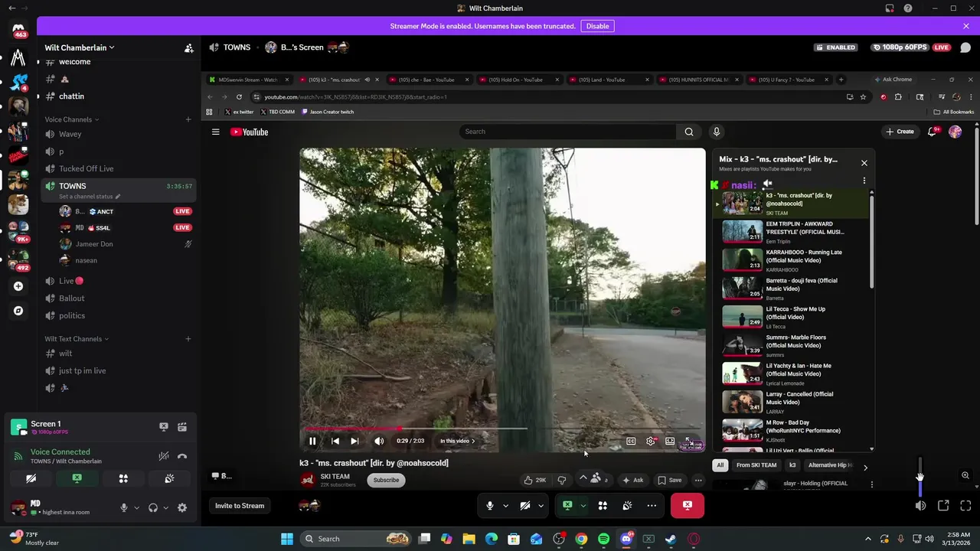Open YouTube hamburger guide menu in stream
Screen dimensions: 980x551
(x=216, y=132)
